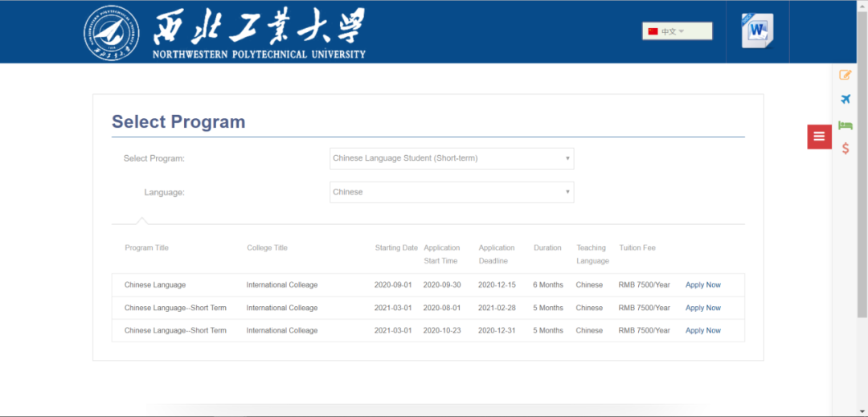Open the 中文 language switcher dropdown
Image resolution: width=868 pixels, height=417 pixels.
pyautogui.click(x=677, y=31)
